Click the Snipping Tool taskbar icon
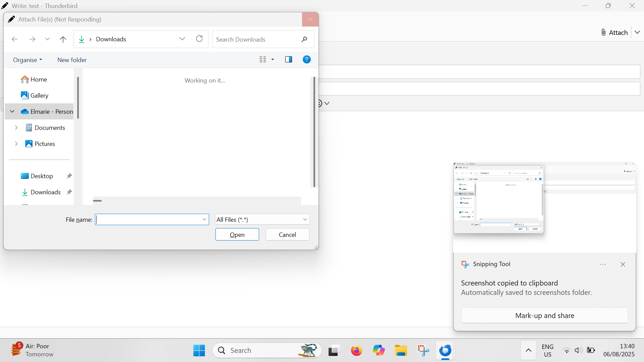644x362 pixels. coord(423,350)
